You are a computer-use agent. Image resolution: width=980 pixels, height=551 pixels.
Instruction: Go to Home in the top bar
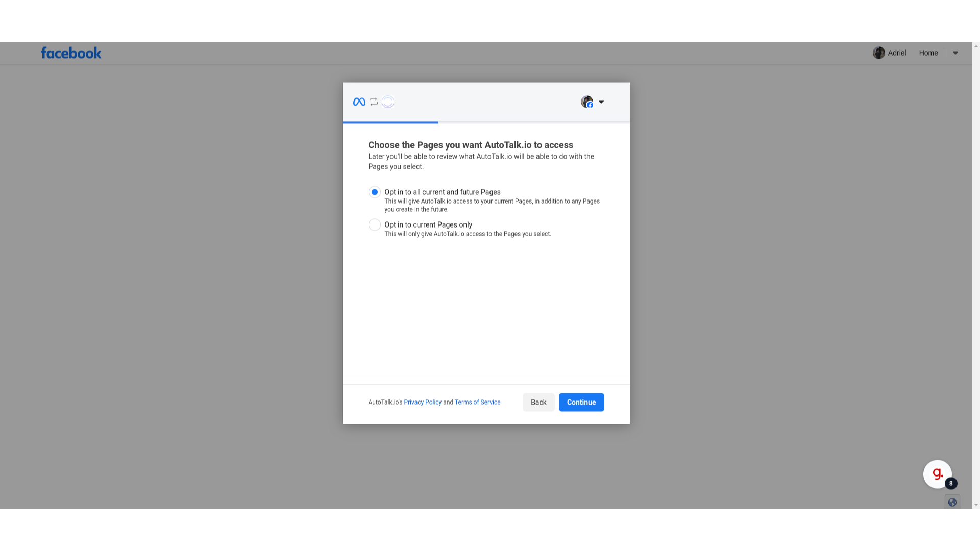pos(928,53)
